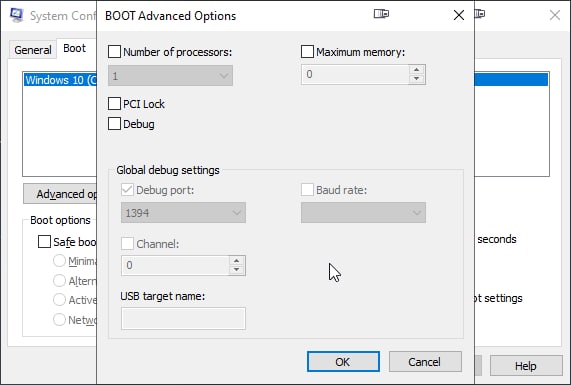Check the Maximum memory option
The width and height of the screenshot is (571, 385).
point(307,52)
